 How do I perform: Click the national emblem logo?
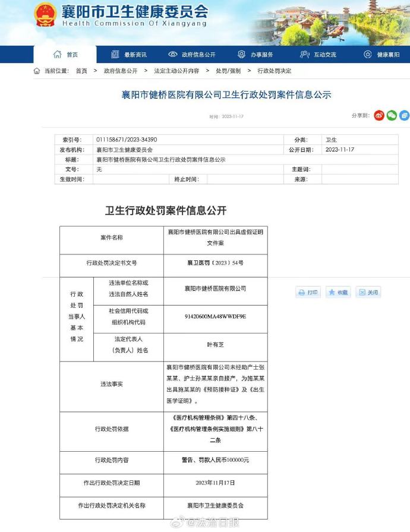(45, 15)
